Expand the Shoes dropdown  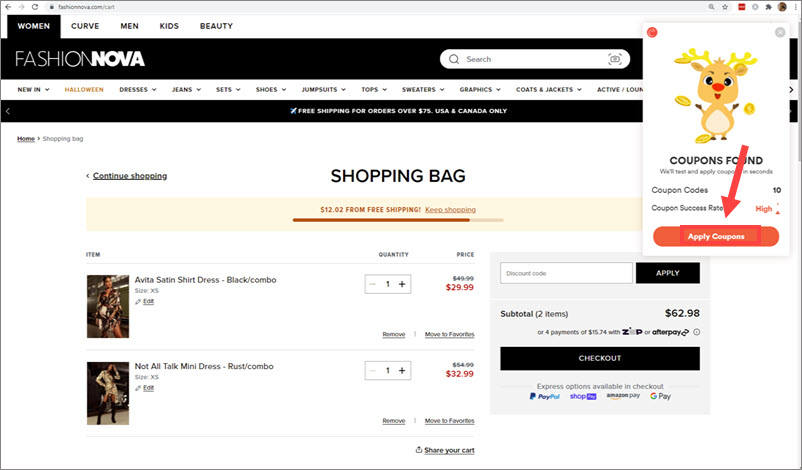click(x=271, y=89)
